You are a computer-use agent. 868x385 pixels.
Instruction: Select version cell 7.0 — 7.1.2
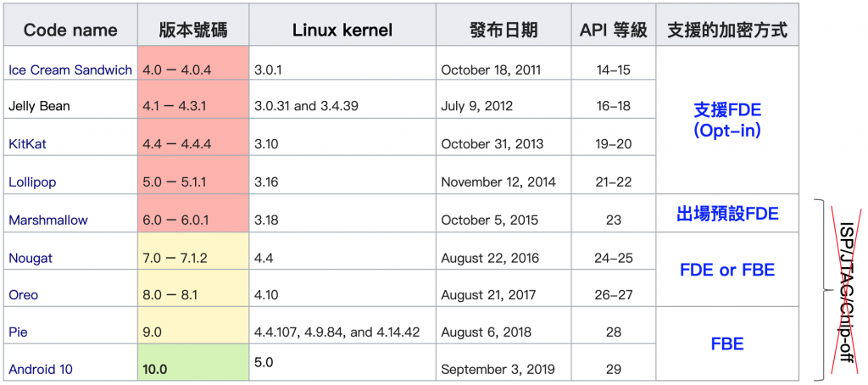click(193, 251)
